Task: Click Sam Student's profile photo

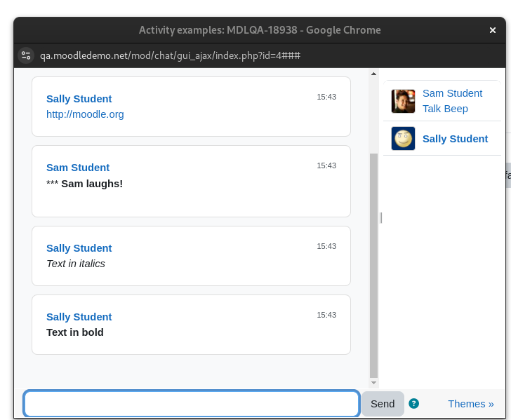Action: [x=403, y=101]
